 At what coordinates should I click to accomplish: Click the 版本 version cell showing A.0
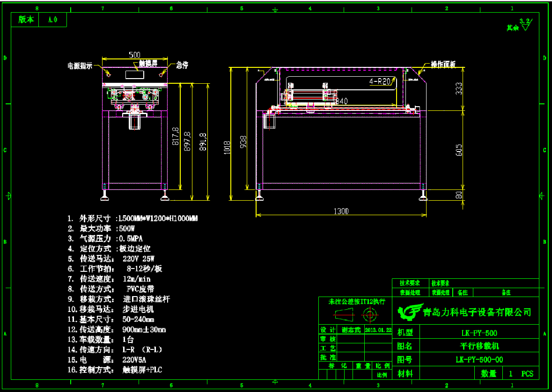coord(53,20)
